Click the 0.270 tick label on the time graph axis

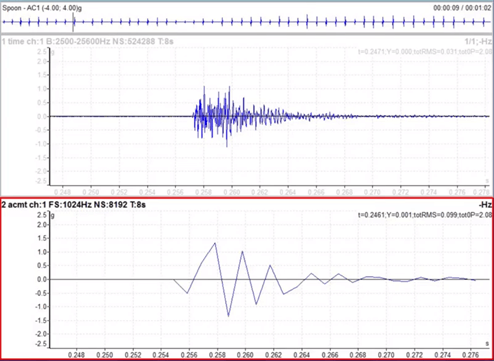[372, 192]
